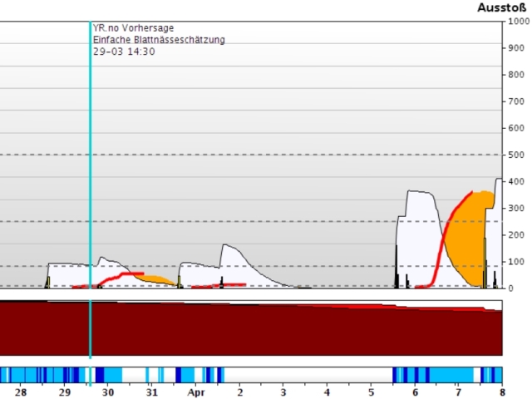Image resolution: width=532 pixels, height=399 pixels.
Task: Select date '28' on the time axis
Action: point(21,391)
